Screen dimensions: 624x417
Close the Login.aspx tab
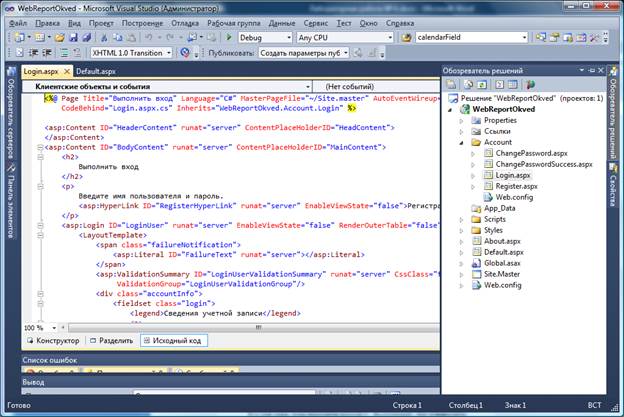tap(67, 72)
